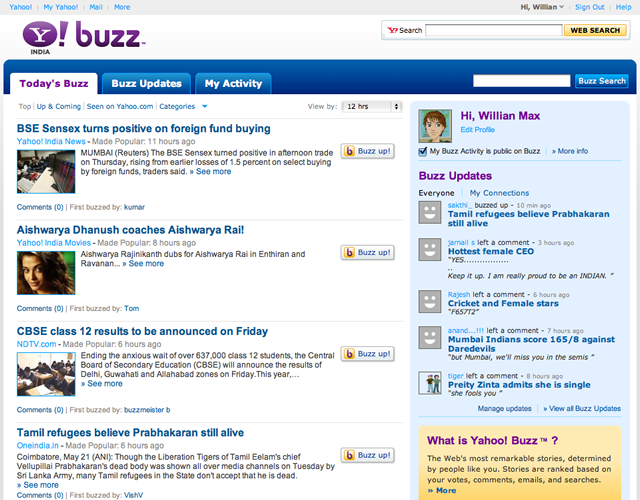The image size is (640, 500).
Task: Click the NDTV.com source link
Action: click(36, 344)
